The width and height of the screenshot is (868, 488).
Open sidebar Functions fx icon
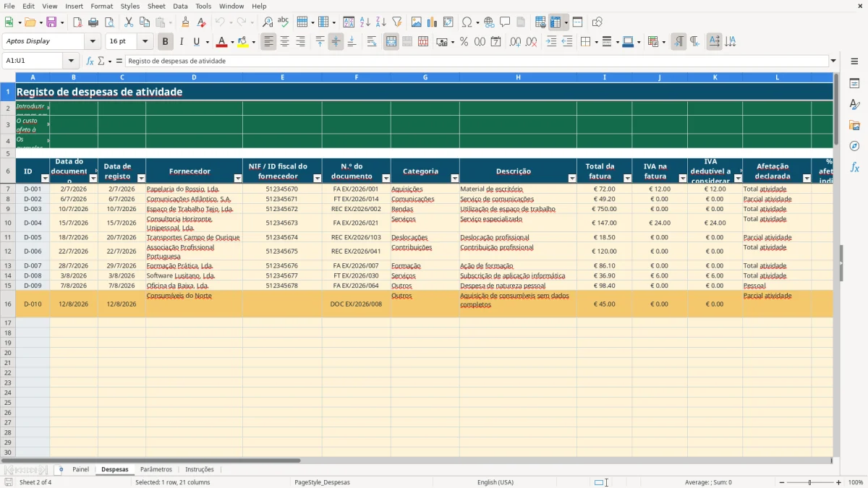854,167
